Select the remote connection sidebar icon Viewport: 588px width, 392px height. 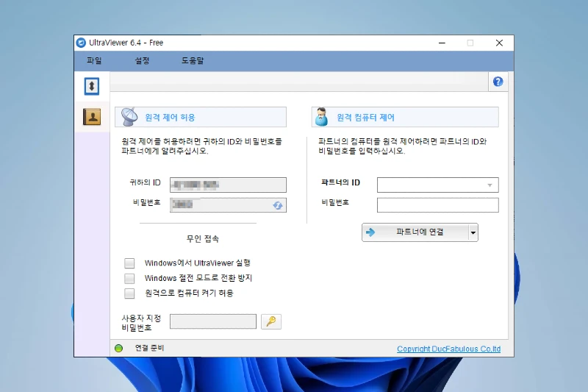point(92,86)
